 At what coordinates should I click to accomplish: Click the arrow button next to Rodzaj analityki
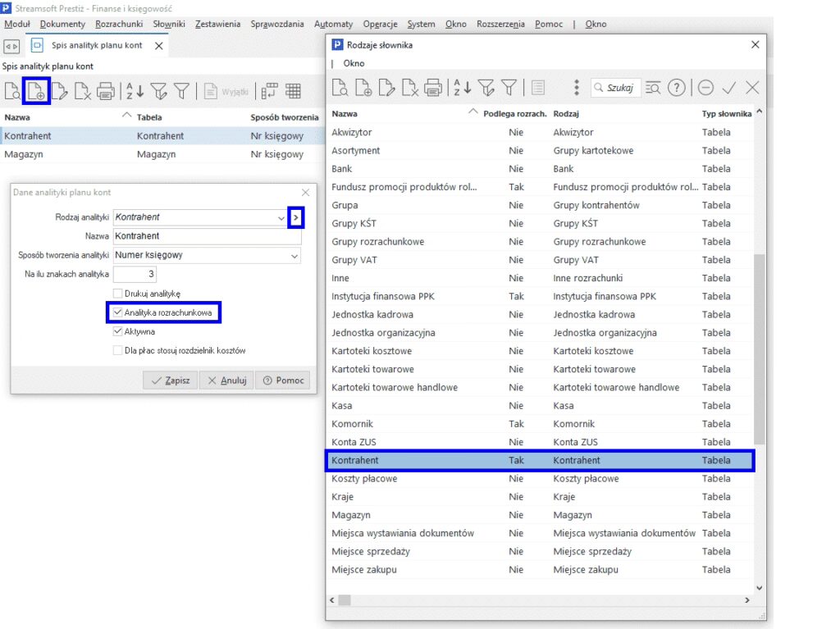click(296, 217)
